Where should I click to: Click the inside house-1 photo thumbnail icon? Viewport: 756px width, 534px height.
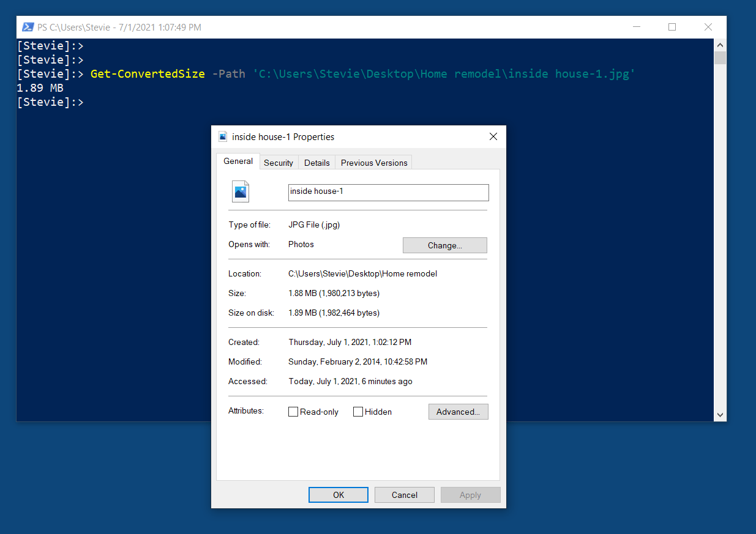tap(240, 191)
